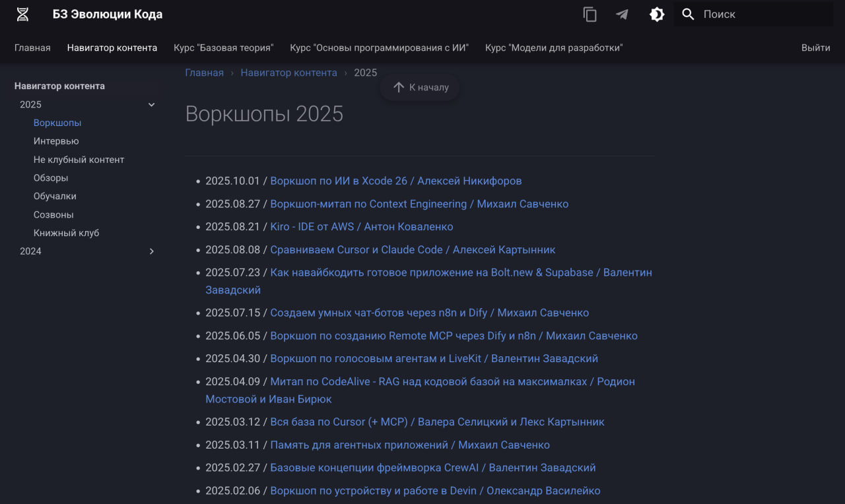Toggle the dark/light theme brightness icon
This screenshot has width=845, height=504.
(657, 15)
